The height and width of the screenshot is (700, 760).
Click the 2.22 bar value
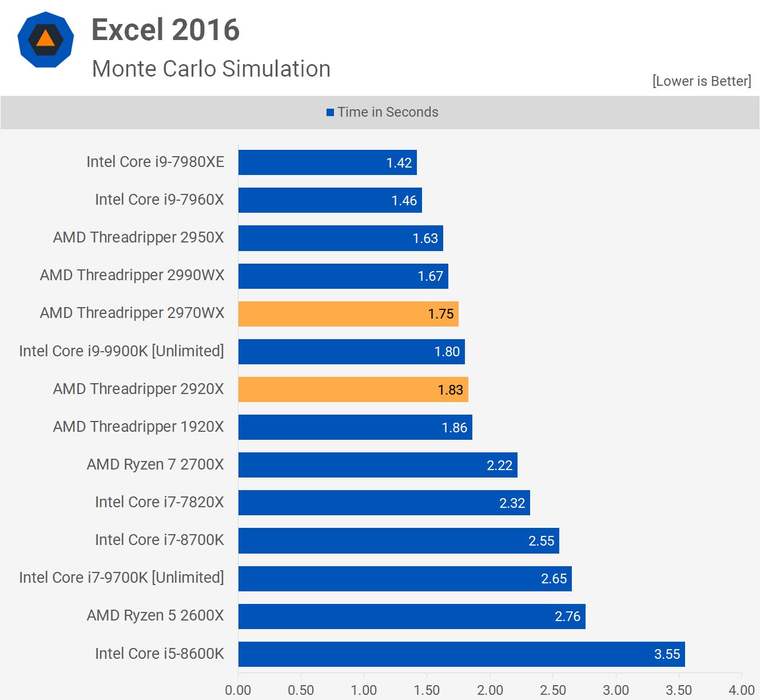[500, 466]
